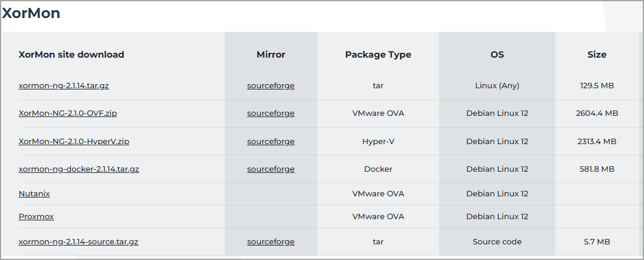This screenshot has height=260, width=644.
Task: Open the Nutanix download link
Action: (34, 194)
